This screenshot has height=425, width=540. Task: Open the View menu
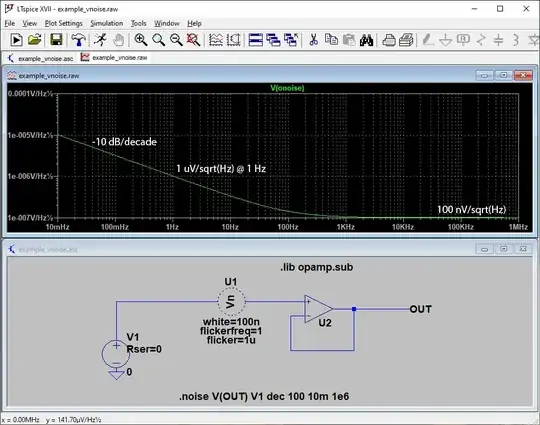[x=30, y=23]
